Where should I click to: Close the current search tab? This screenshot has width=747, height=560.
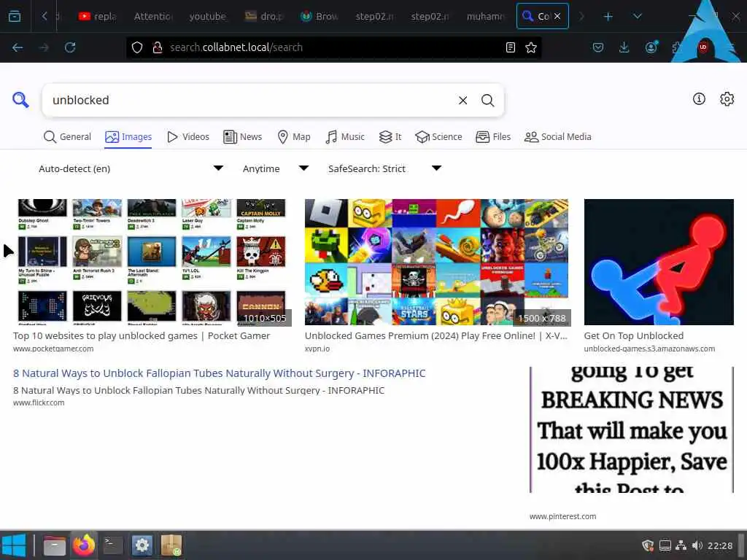pos(557,16)
